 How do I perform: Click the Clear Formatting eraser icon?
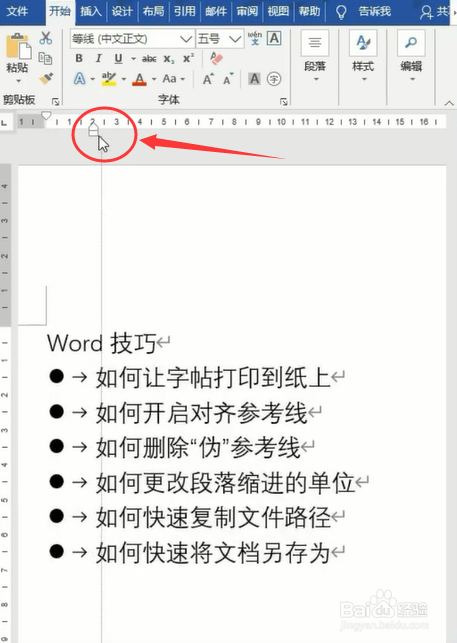click(x=216, y=59)
